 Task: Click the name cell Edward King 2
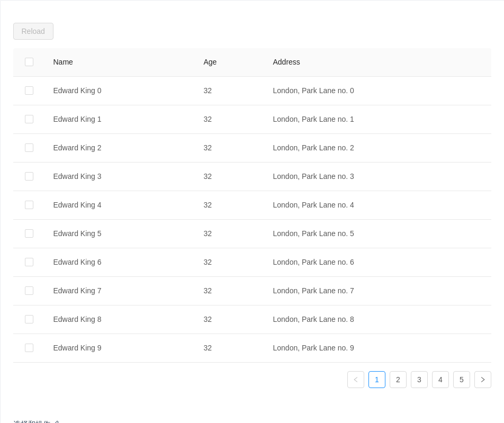point(77,148)
